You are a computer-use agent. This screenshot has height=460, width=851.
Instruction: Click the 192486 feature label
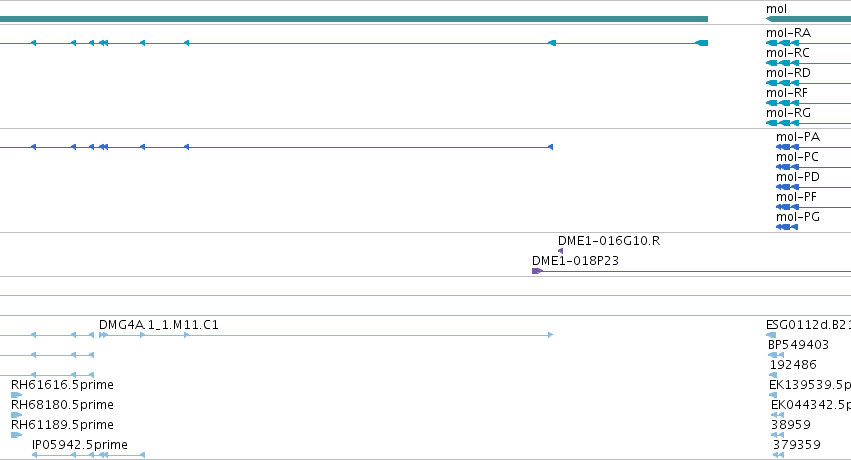pyautogui.click(x=793, y=365)
